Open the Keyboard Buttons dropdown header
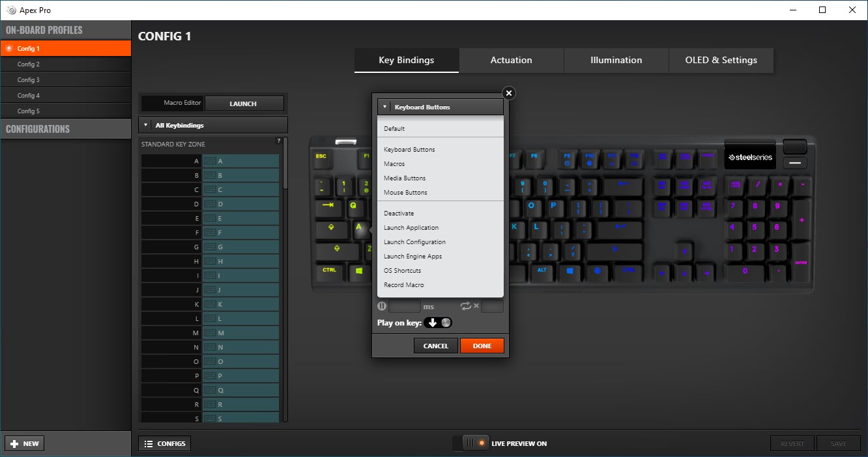 pyautogui.click(x=441, y=107)
